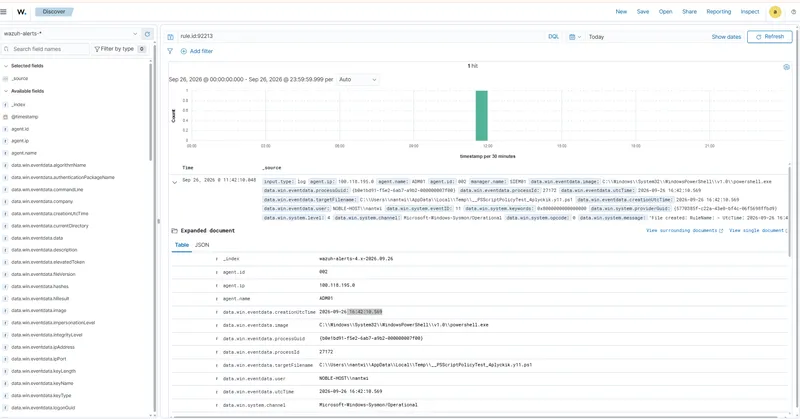Click Show dates link
The width and height of the screenshot is (800, 419).
tap(726, 37)
